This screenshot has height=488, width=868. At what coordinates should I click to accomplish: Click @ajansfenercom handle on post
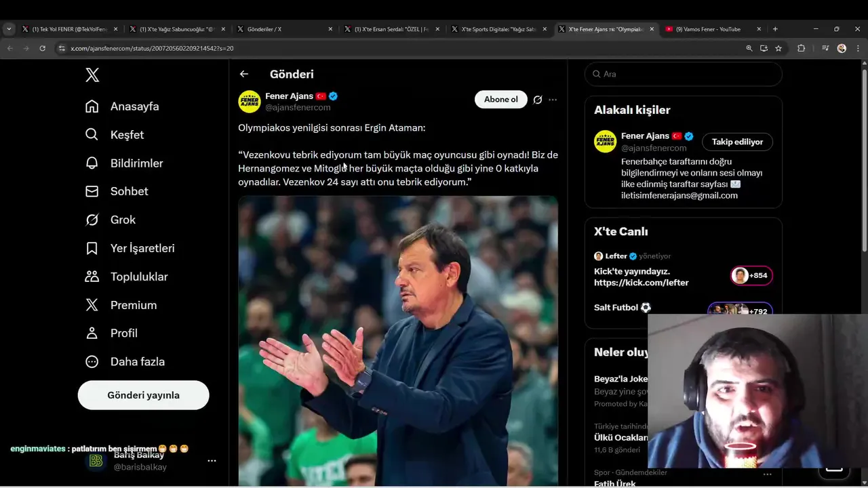pos(298,107)
